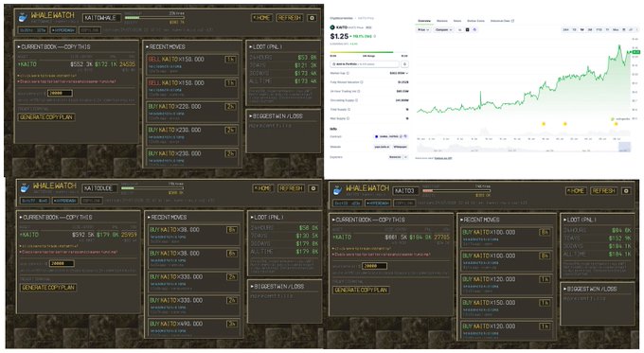The image size is (644, 353).
Task: Click the 24h price range bar
Action: coord(368,52)
